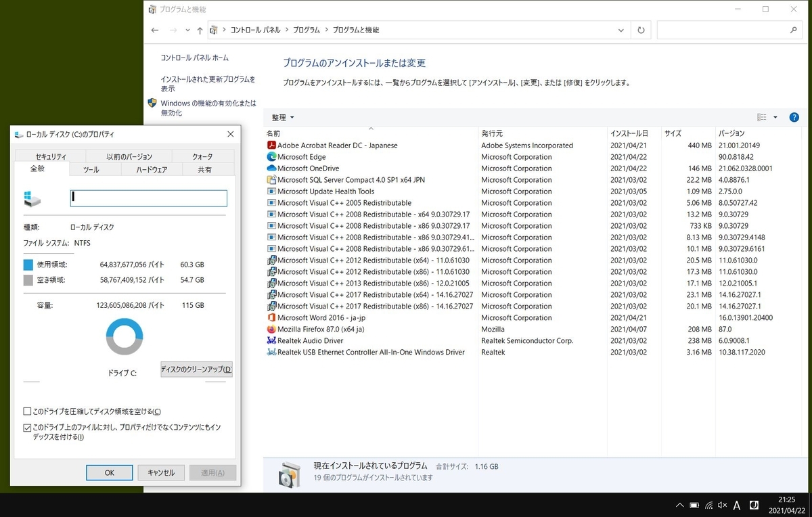
Task: Expand the address bar history dropdown
Action: (621, 30)
